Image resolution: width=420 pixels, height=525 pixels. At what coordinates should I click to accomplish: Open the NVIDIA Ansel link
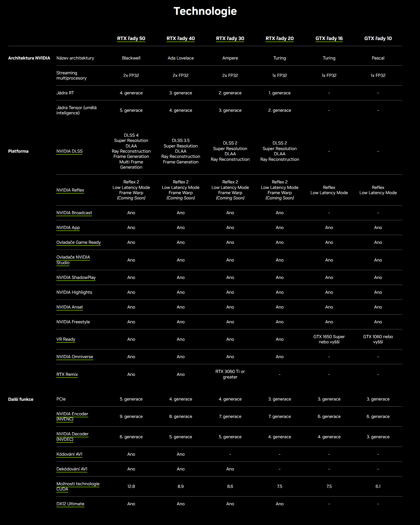pos(69,307)
